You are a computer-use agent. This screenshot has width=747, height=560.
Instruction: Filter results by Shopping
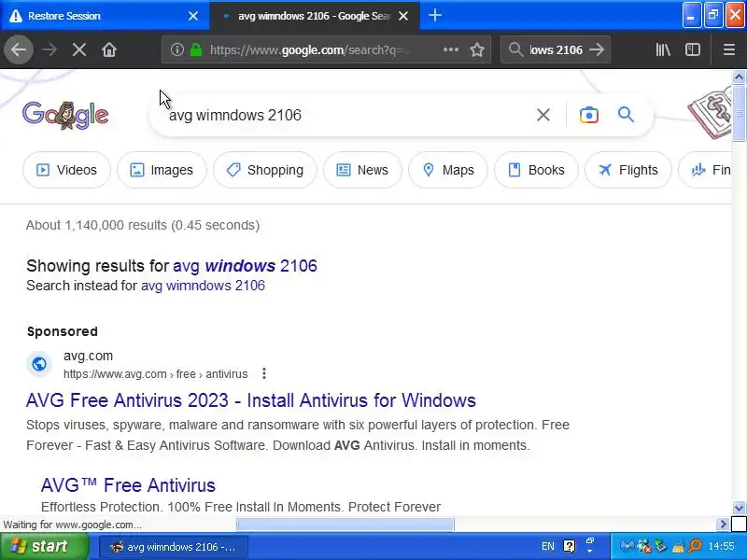click(x=265, y=170)
